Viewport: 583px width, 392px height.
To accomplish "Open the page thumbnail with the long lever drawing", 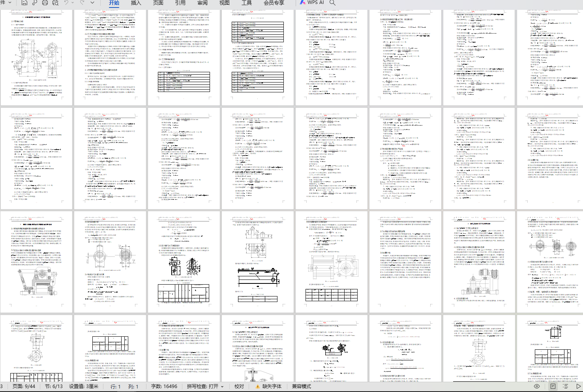I will pos(258,262).
